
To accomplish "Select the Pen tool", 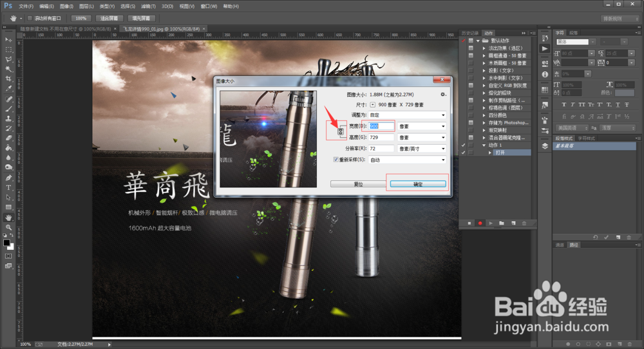I will point(8,178).
